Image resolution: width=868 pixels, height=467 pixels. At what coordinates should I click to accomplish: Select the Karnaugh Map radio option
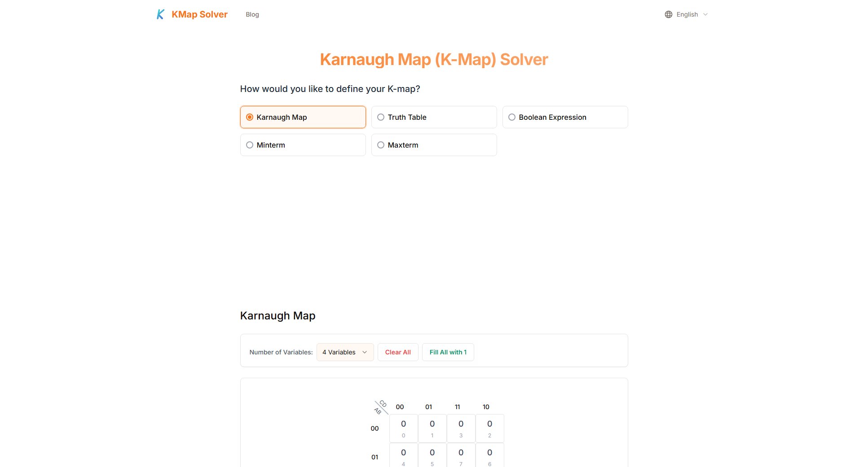(303, 117)
